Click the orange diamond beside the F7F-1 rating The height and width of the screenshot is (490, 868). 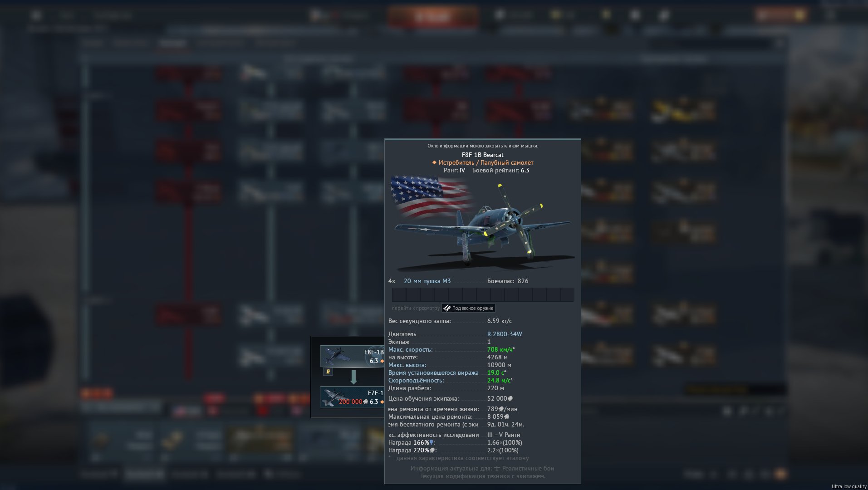pyautogui.click(x=382, y=402)
